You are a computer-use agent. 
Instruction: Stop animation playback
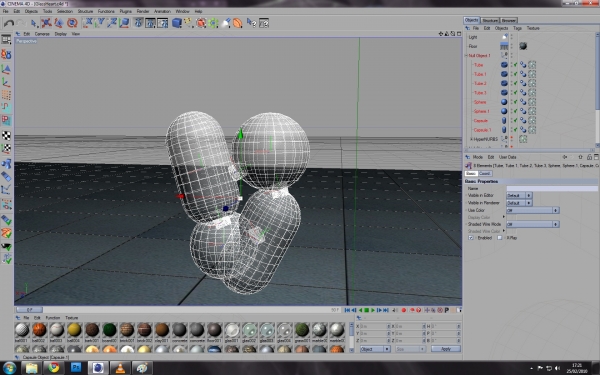click(x=366, y=310)
